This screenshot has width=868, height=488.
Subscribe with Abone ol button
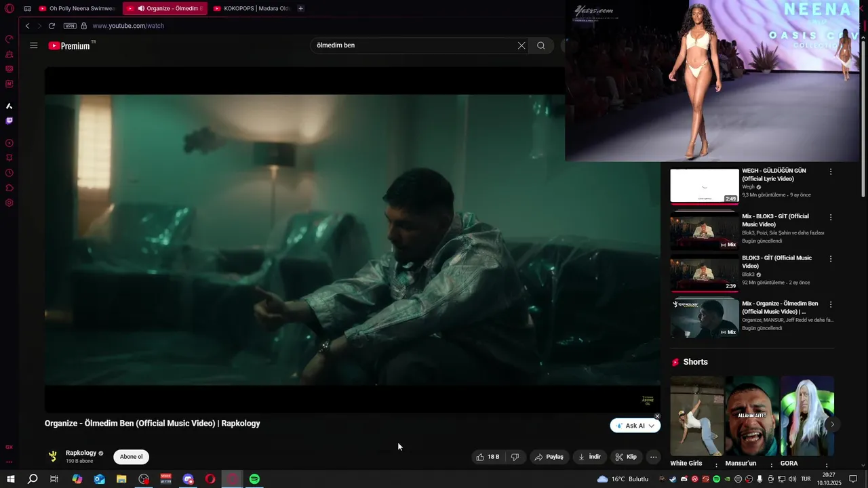tap(131, 457)
